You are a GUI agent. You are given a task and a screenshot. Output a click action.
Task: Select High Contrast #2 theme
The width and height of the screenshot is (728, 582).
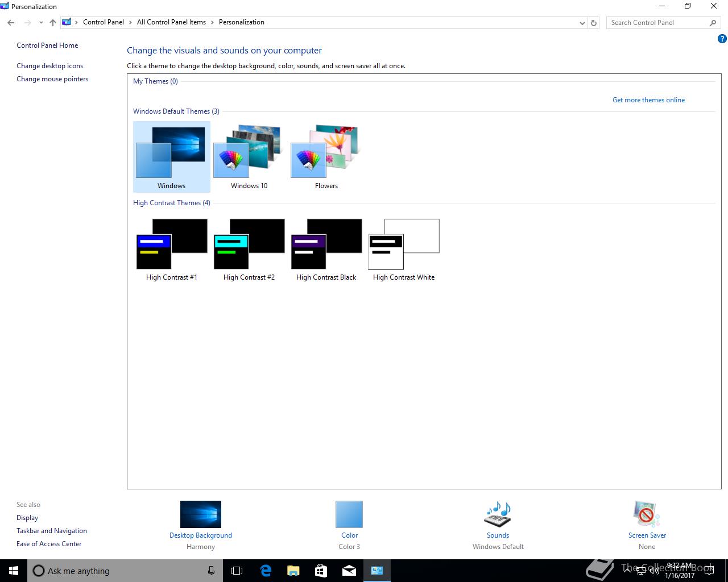(x=249, y=249)
